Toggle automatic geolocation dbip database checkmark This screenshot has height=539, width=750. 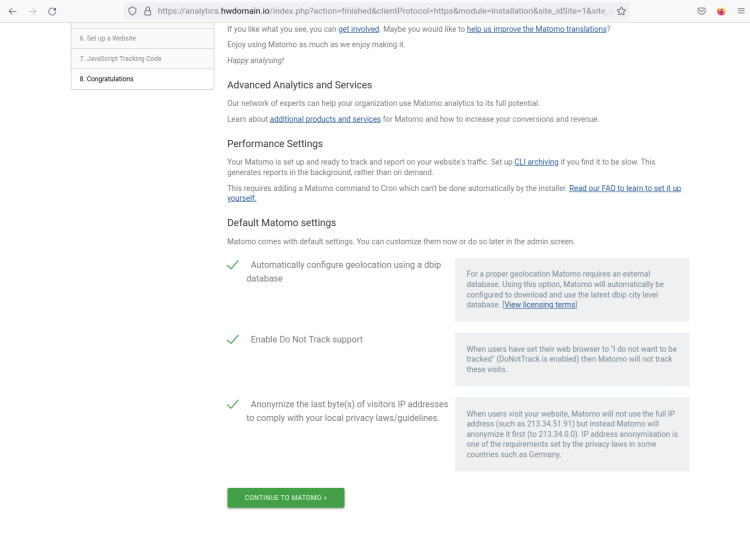(232, 265)
